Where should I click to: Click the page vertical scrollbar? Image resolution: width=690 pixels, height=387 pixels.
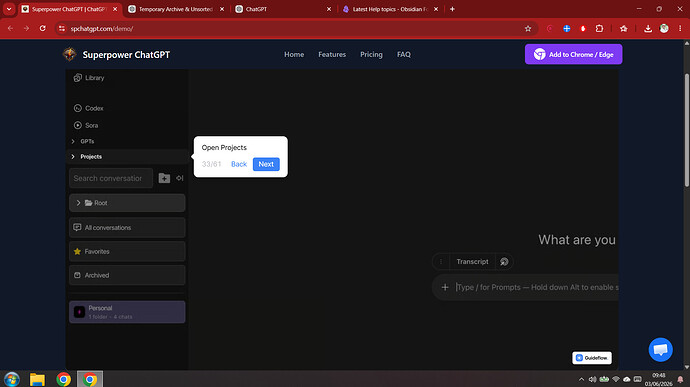click(x=686, y=130)
